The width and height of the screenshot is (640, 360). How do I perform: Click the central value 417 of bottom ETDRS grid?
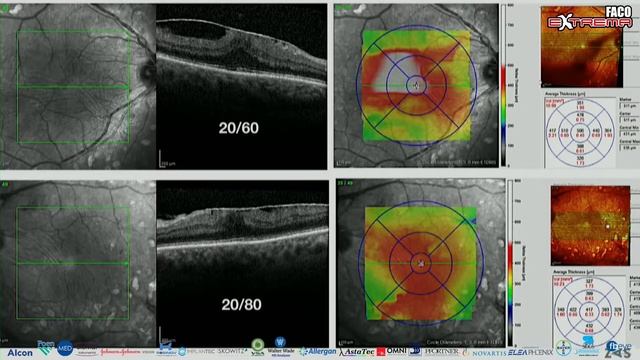coord(589,310)
